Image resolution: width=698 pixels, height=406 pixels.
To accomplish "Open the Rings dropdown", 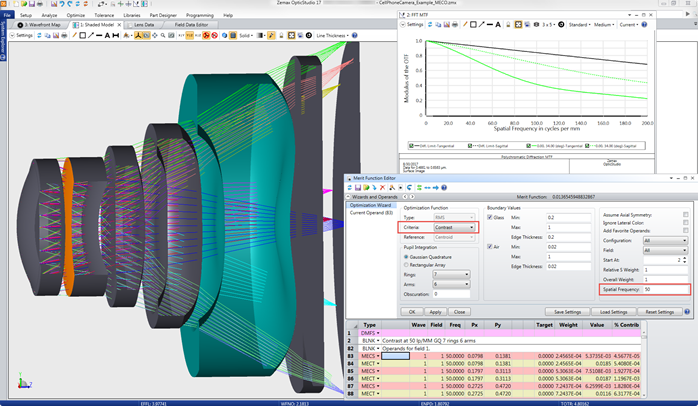I will tap(450, 275).
